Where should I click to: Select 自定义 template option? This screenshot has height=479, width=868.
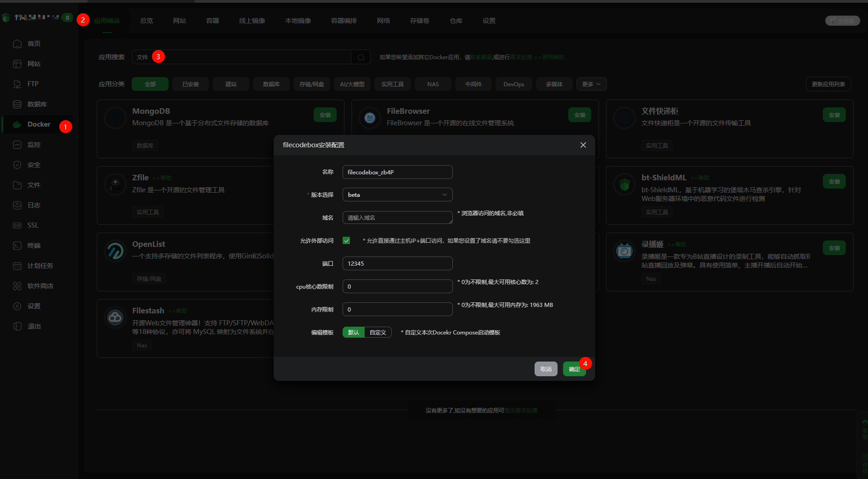click(378, 332)
